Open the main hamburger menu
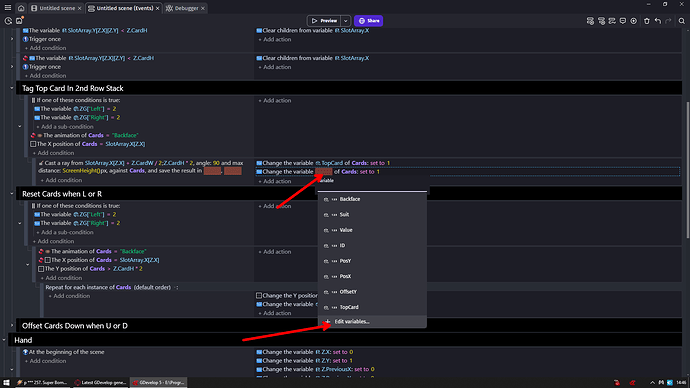The image size is (690, 388). 7,8
